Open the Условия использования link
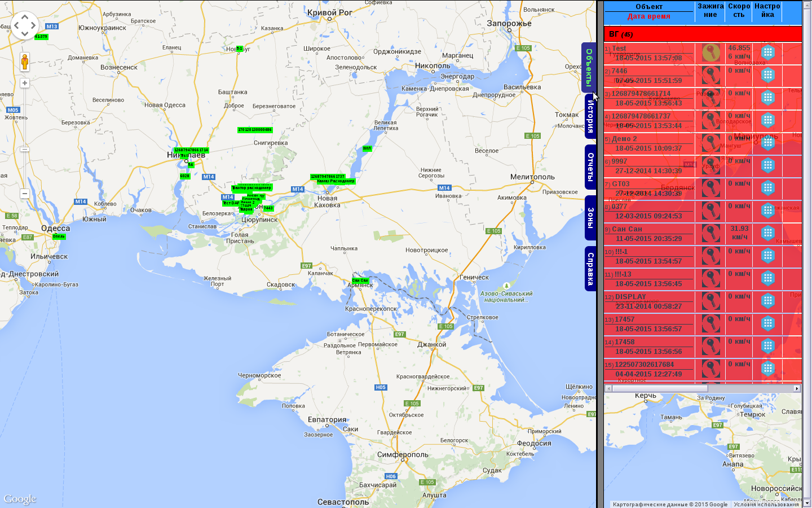This screenshot has width=812, height=508. (x=766, y=505)
